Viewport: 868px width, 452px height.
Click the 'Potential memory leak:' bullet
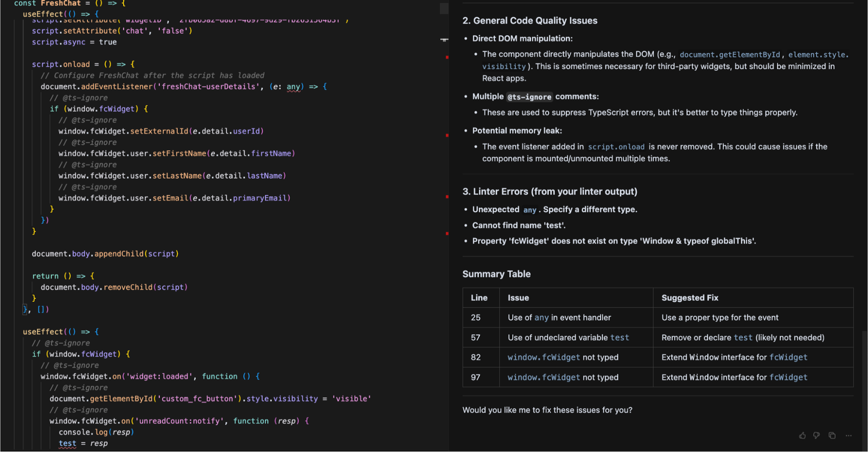pyautogui.click(x=517, y=131)
